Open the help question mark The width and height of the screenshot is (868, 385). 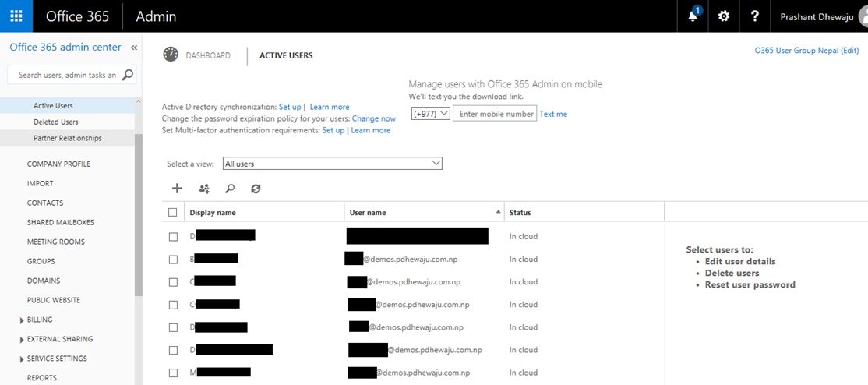pos(754,16)
